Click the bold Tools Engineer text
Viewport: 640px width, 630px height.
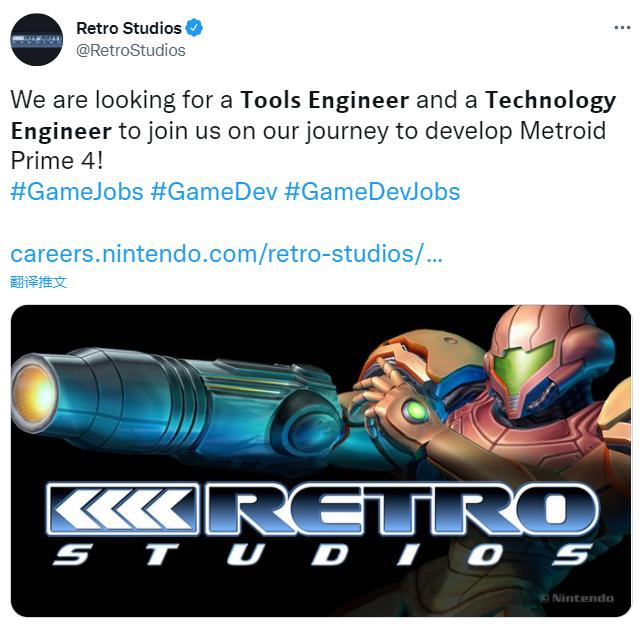pos(324,100)
